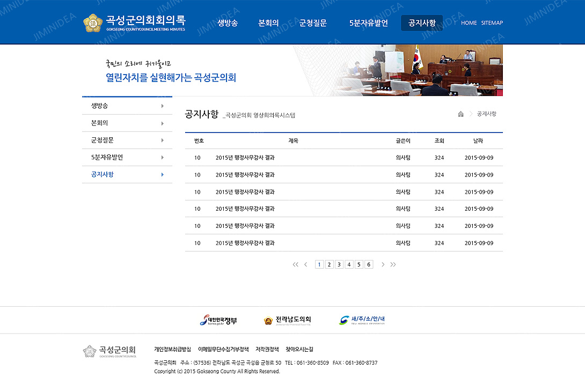
Task: Open 군청질문 in the top navigation
Action: 313,23
